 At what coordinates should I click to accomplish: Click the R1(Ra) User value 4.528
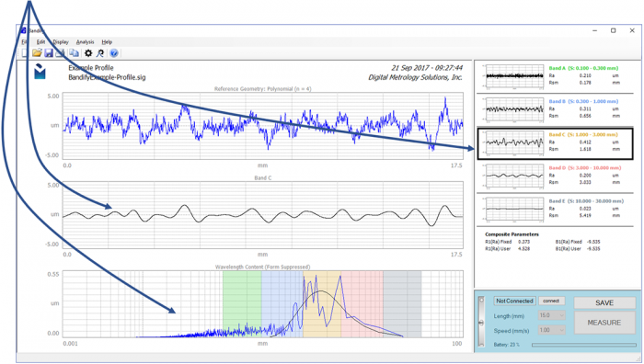(x=523, y=249)
